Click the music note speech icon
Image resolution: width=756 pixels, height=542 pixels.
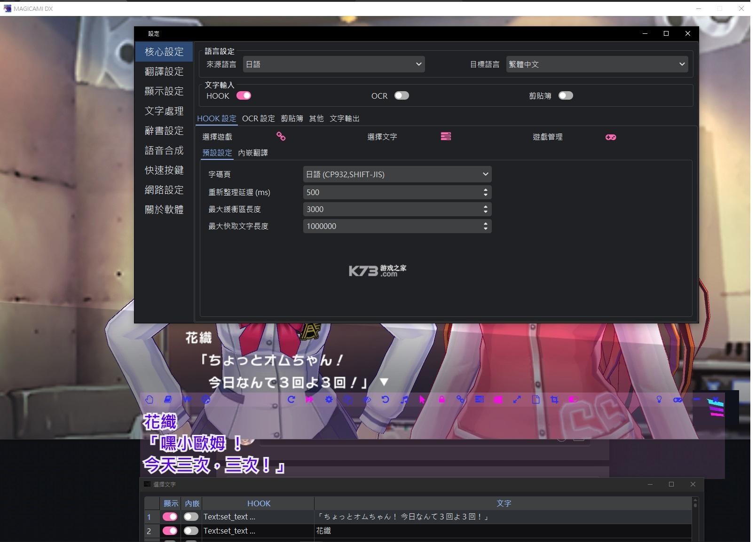404,400
